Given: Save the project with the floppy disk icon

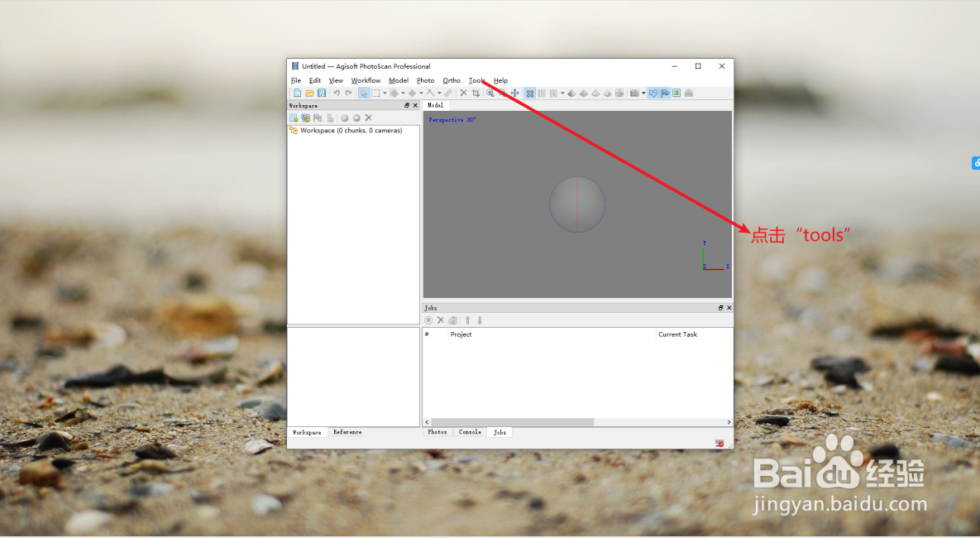Looking at the screenshot, I should pyautogui.click(x=321, y=93).
